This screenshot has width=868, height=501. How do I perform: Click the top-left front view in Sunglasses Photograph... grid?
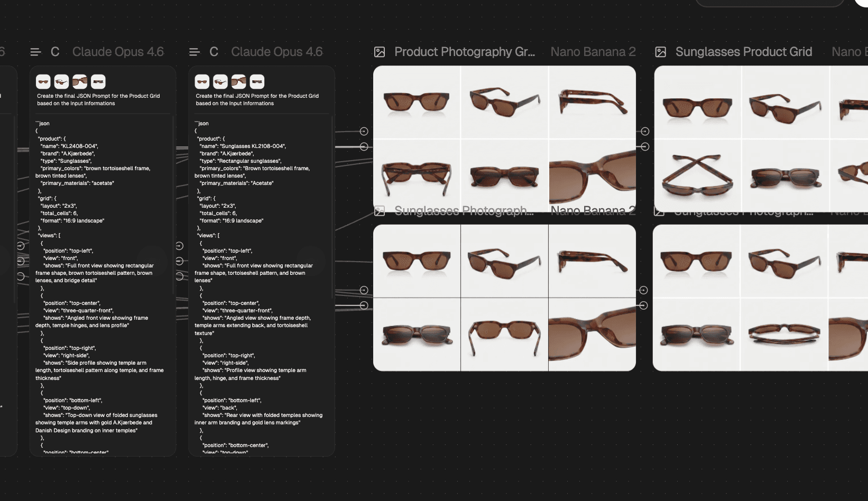tap(417, 261)
